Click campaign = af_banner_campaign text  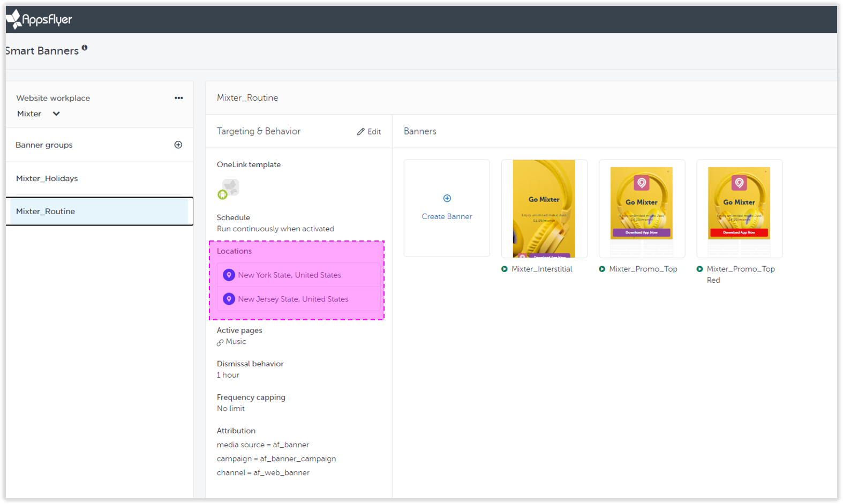click(x=276, y=458)
